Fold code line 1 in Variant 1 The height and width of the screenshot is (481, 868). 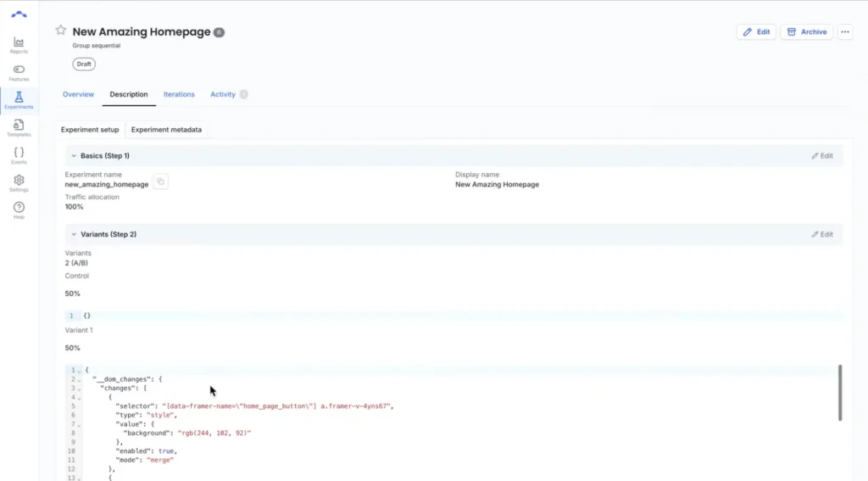click(79, 371)
